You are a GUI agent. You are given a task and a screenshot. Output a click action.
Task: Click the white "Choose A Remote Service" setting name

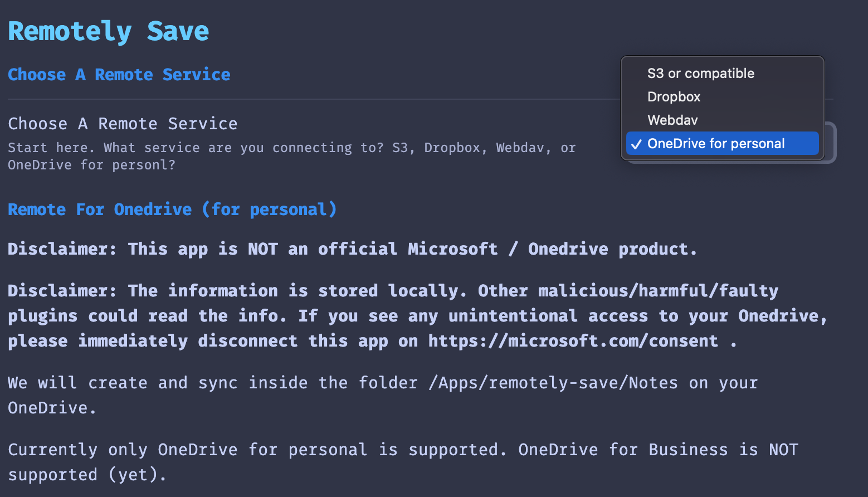pyautogui.click(x=123, y=124)
